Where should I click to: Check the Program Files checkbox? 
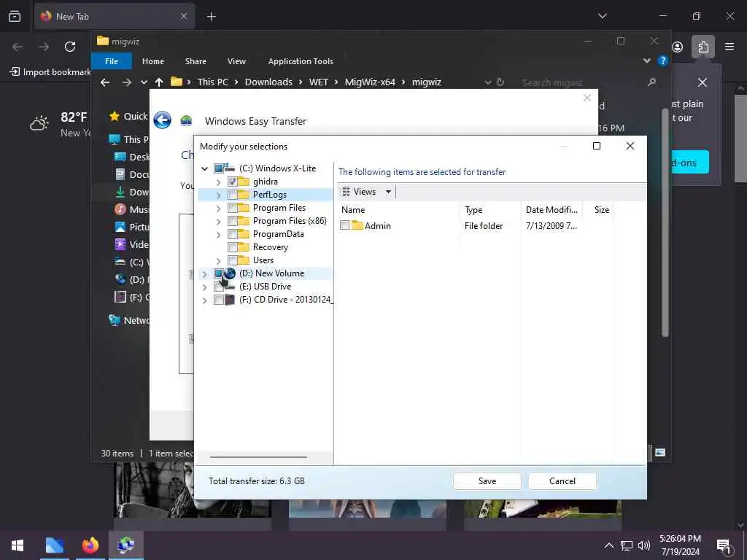click(x=233, y=208)
